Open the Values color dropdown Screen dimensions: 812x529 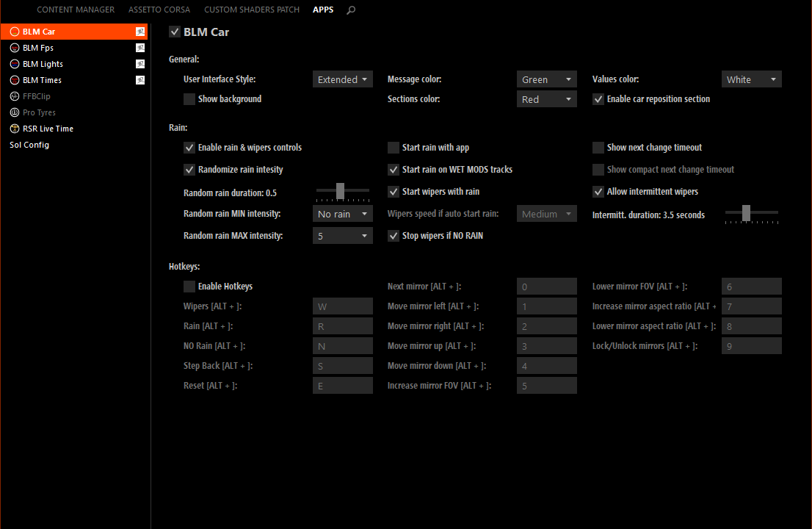[x=751, y=79]
